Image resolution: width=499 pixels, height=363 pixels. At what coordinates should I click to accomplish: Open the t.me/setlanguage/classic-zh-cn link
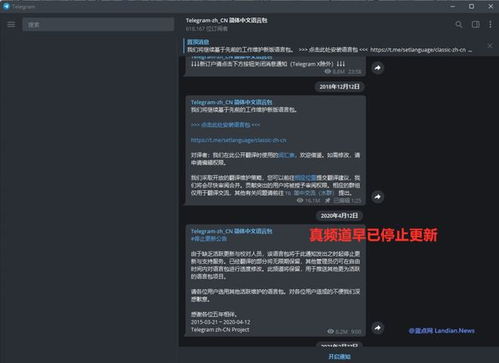(x=238, y=140)
